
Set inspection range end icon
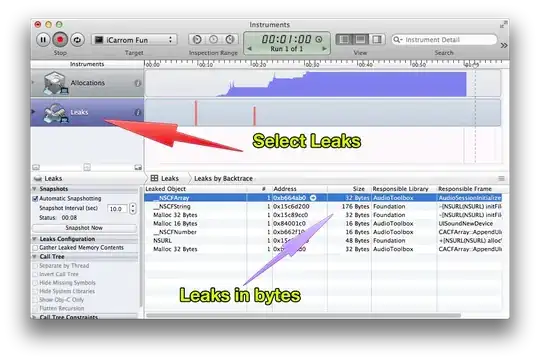tap(230, 40)
